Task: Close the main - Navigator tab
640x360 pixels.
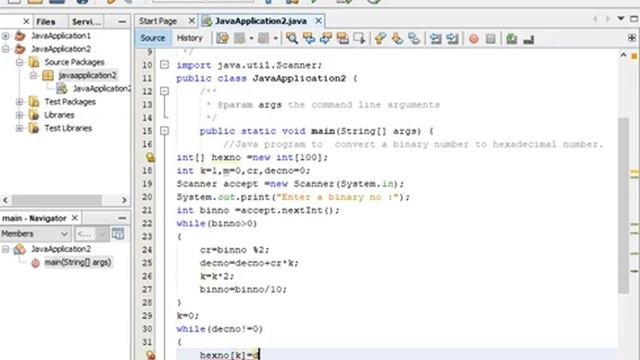Action: click(x=75, y=218)
